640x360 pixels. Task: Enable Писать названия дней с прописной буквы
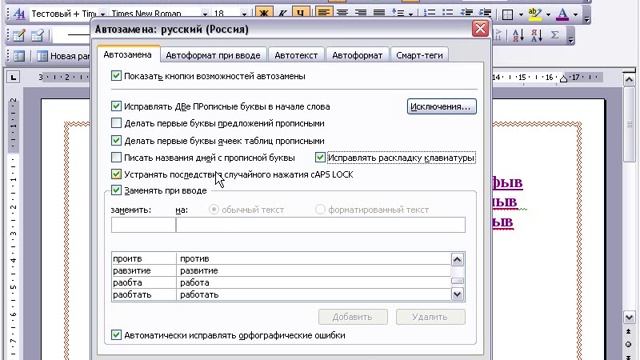(x=116, y=157)
